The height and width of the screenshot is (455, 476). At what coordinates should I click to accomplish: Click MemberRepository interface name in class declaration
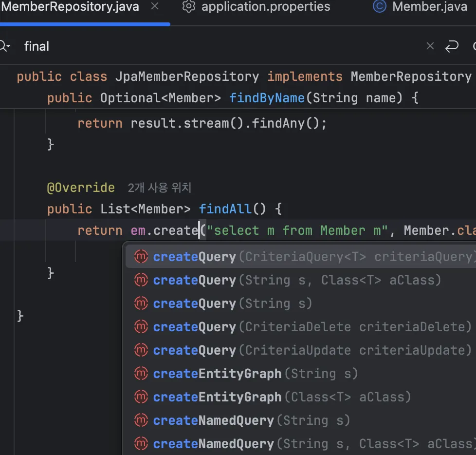(x=411, y=76)
